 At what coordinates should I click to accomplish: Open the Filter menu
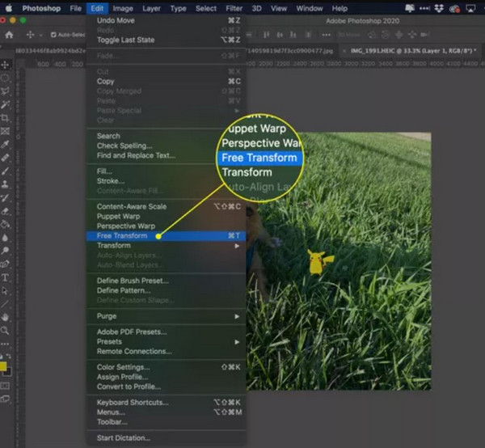click(x=234, y=8)
